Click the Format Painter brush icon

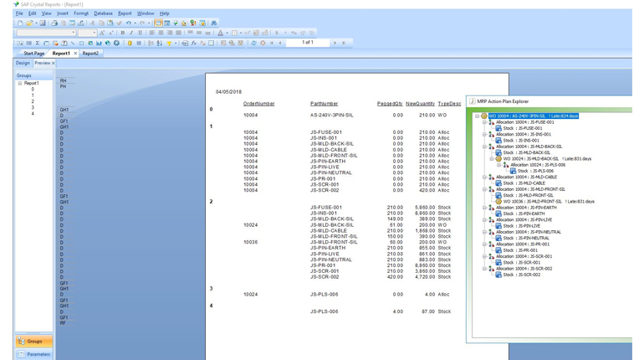point(119,23)
